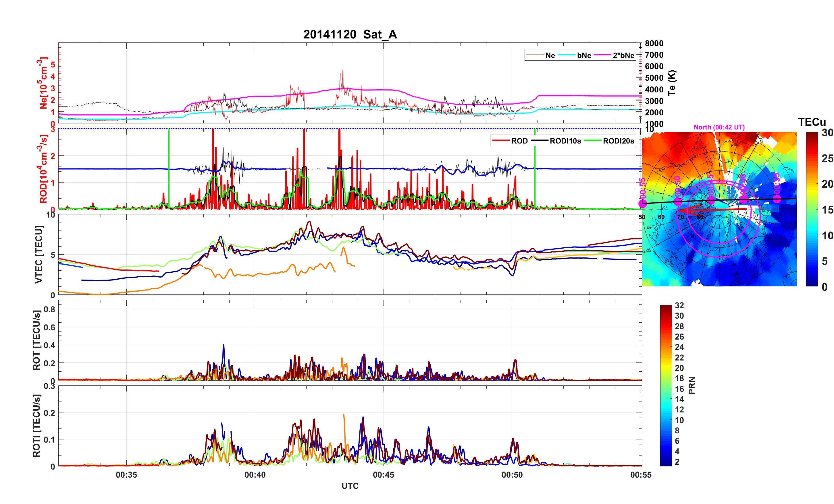This screenshot has height=504, width=834.
Task: Click the UTC x-axis label
Action: pyautogui.click(x=350, y=486)
